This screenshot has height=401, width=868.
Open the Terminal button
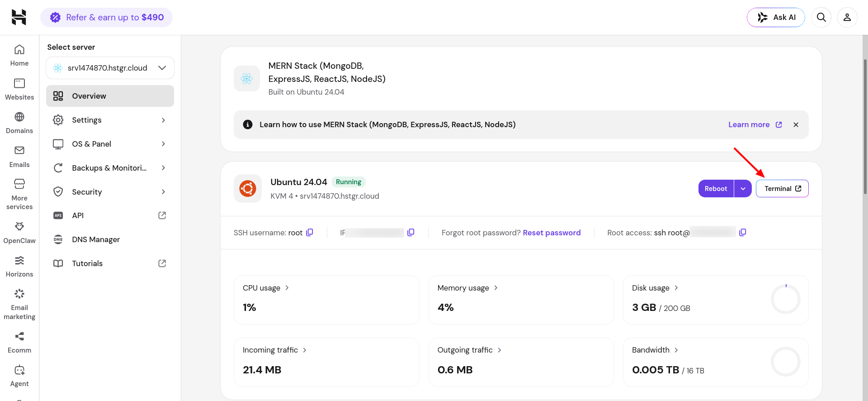tap(782, 189)
